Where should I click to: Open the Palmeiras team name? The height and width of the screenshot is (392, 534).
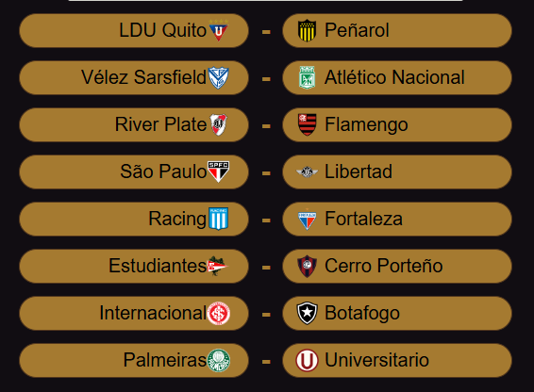(165, 360)
